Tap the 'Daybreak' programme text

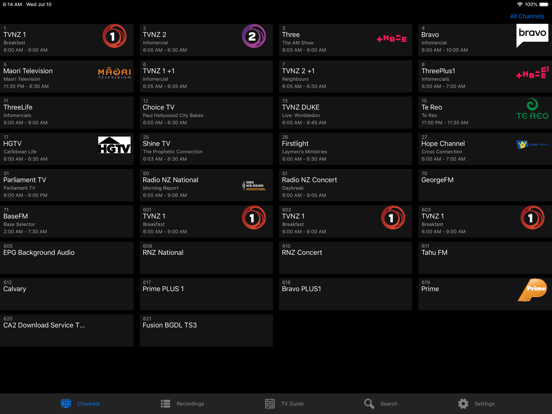tap(293, 188)
